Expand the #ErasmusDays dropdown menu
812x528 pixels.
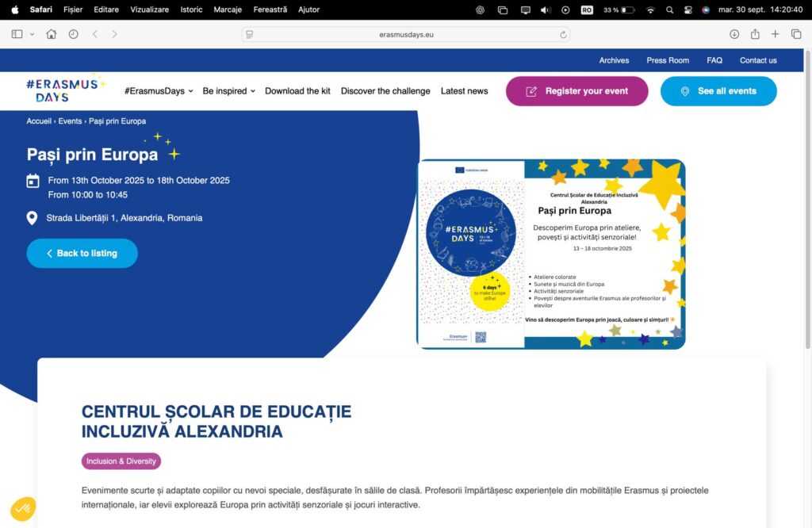pos(159,91)
